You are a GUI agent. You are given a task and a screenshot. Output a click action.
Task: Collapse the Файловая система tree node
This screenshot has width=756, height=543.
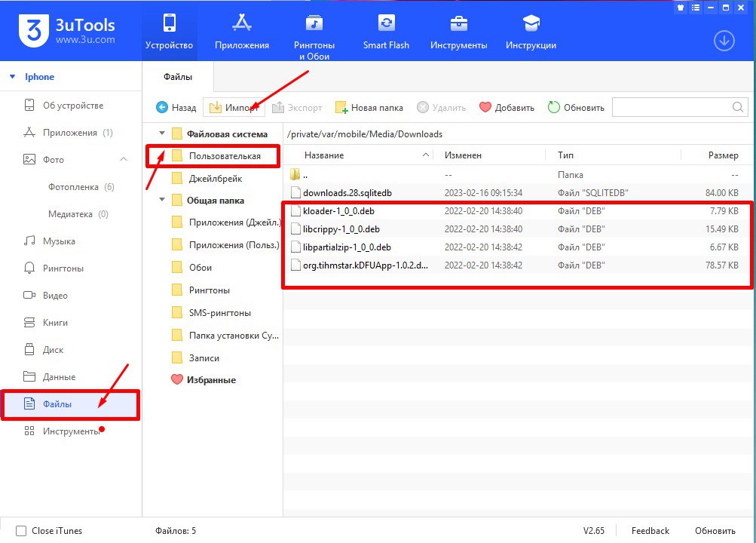162,134
